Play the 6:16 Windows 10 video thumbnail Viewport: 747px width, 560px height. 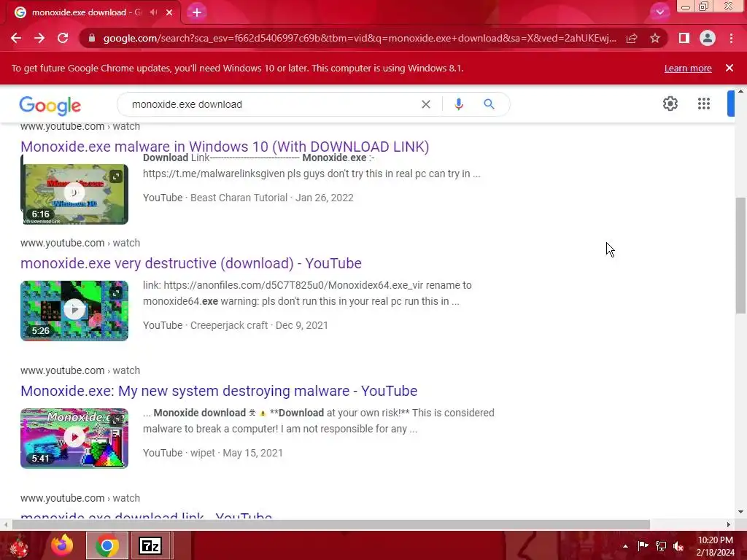coord(74,193)
